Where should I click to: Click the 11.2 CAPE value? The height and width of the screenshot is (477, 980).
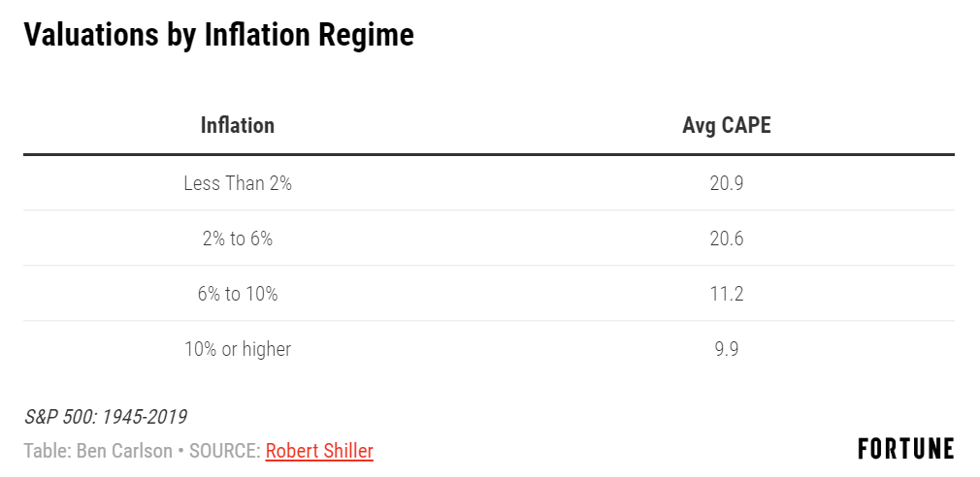click(726, 294)
